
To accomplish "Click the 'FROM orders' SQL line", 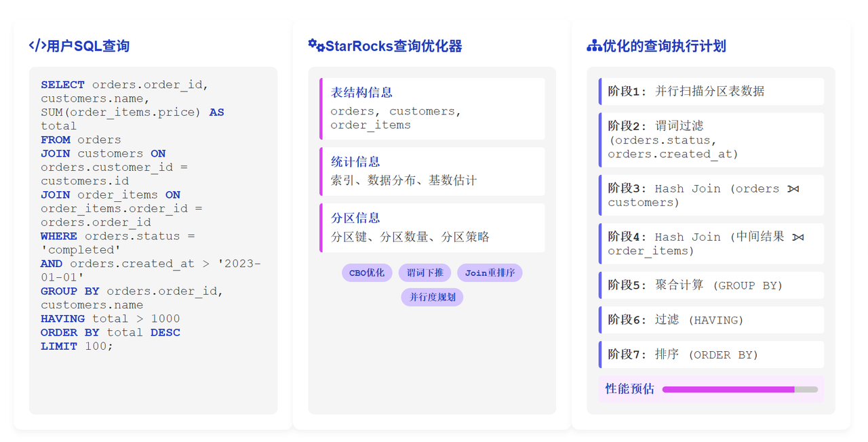I will [x=81, y=140].
